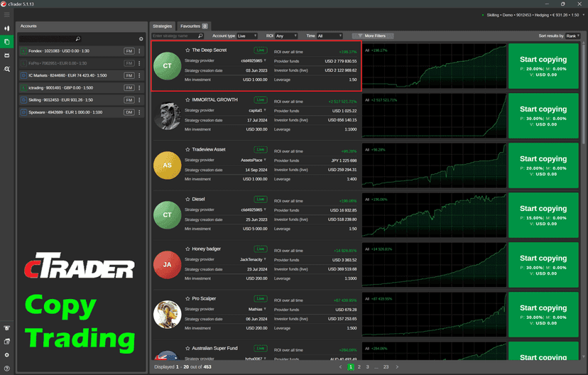Favourite Pro Scalper strategy star
This screenshot has width=588, height=375.
pos(187,298)
